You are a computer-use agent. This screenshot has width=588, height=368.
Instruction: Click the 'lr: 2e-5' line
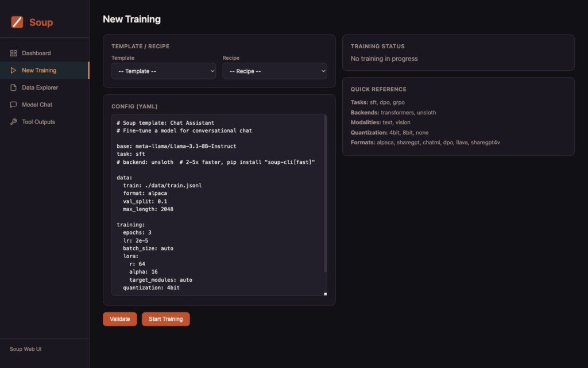(x=136, y=241)
